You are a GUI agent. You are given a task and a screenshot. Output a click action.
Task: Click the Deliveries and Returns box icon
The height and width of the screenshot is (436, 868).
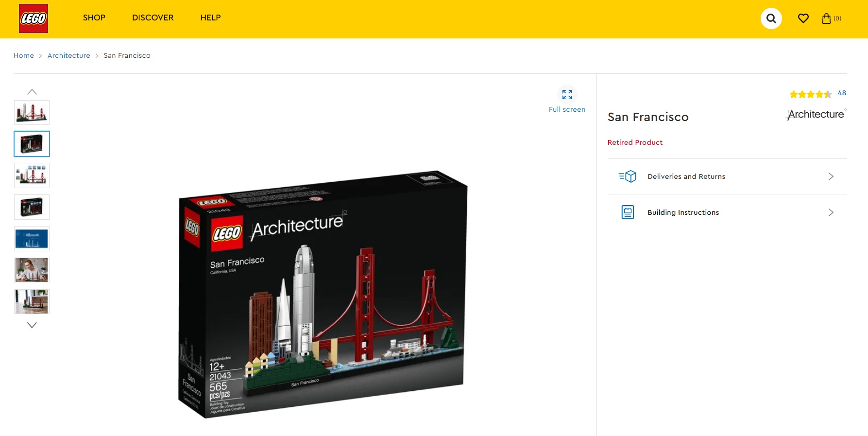pyautogui.click(x=628, y=176)
